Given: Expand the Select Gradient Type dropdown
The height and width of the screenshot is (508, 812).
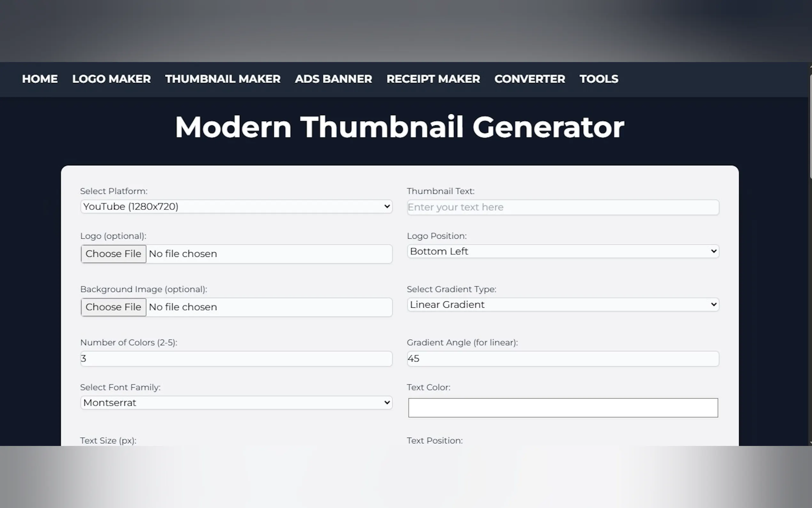Looking at the screenshot, I should click(563, 305).
